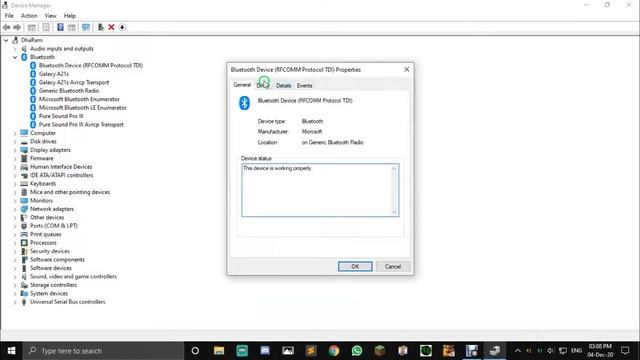Viewport: 640px width, 360px height.
Task: Click the blue Help icon in toolbar
Action: click(60, 27)
